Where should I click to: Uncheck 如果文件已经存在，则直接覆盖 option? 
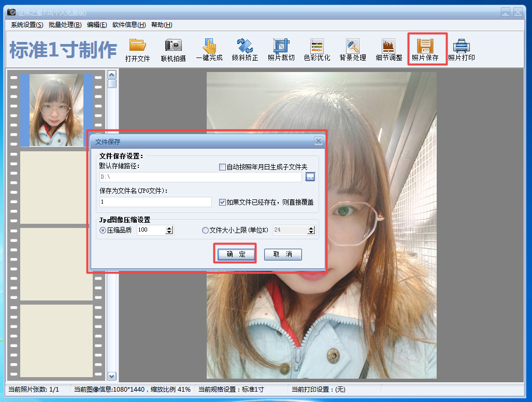[223, 202]
